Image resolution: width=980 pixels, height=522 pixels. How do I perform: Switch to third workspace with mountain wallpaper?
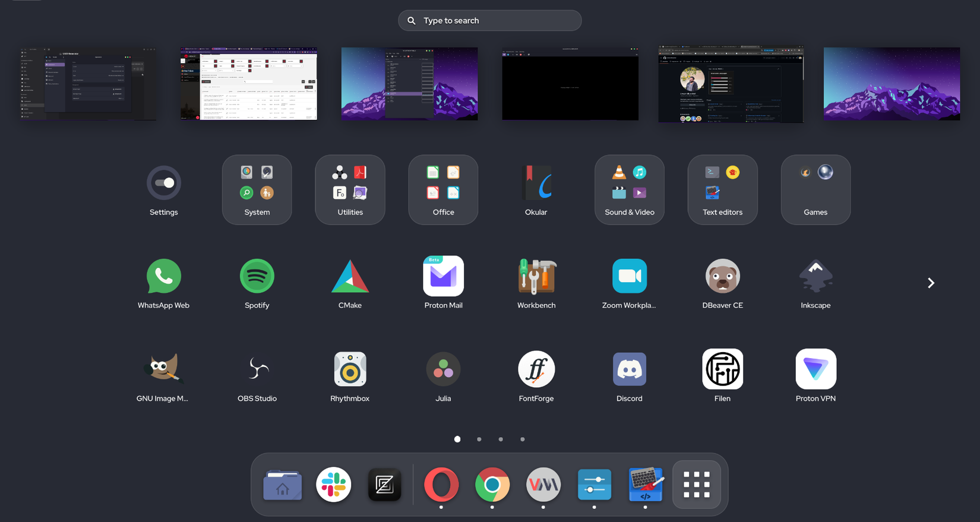(410, 84)
